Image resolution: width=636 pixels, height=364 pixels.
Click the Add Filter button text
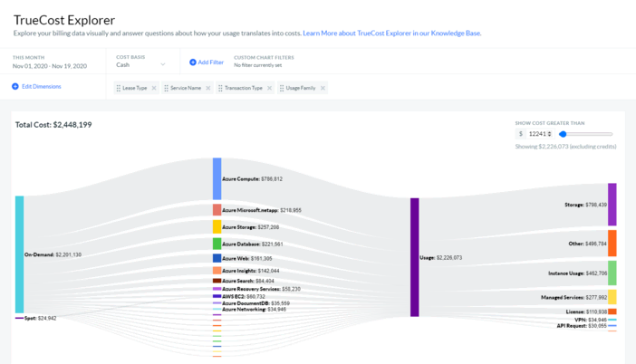click(x=211, y=62)
